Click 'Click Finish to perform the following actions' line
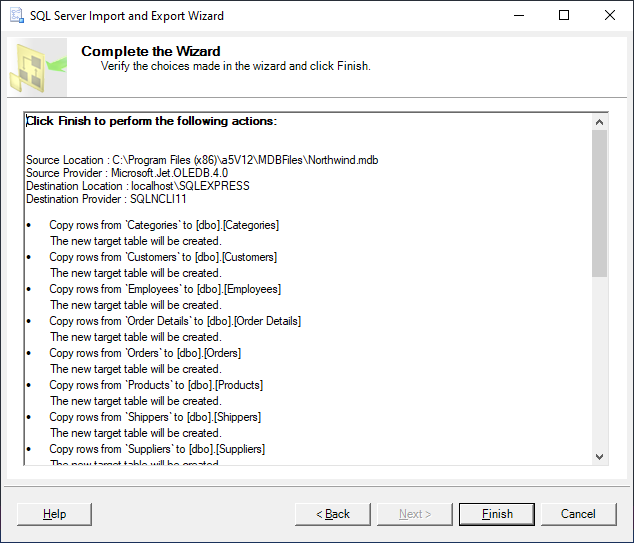Viewport: 634px width, 543px height. tap(152, 121)
